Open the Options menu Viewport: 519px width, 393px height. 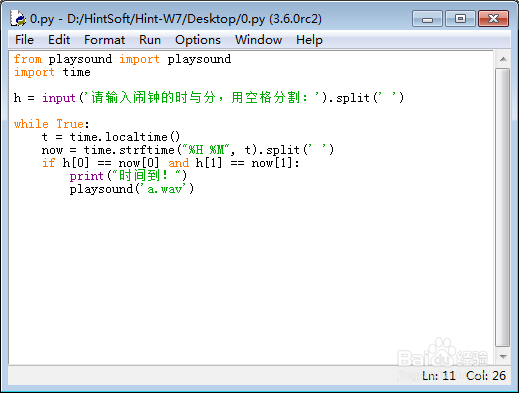click(198, 40)
